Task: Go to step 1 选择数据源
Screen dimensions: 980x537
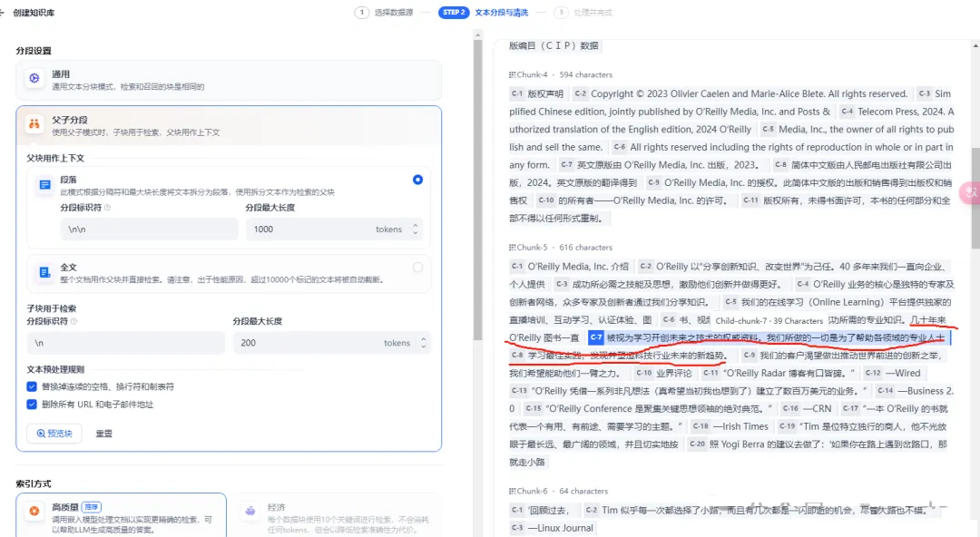Action: coord(384,13)
